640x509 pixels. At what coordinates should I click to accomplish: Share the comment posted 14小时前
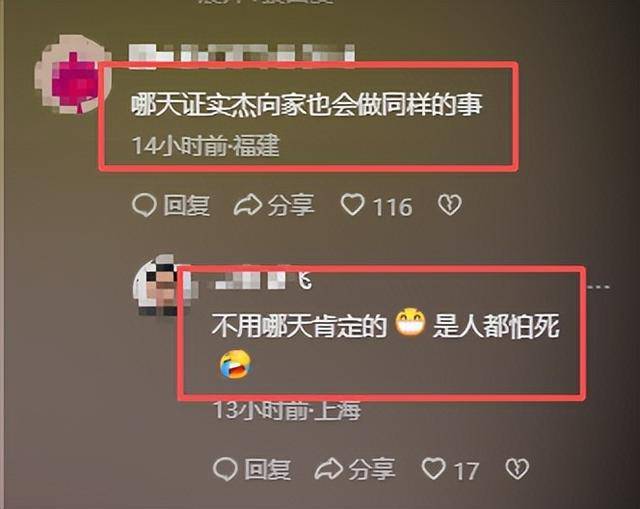click(274, 205)
